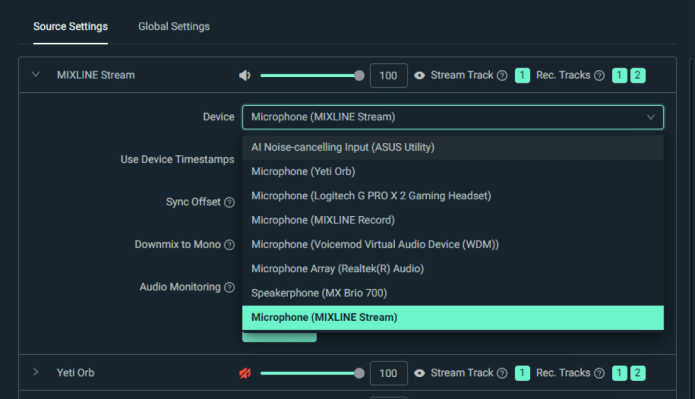Toggle recording track 1 for MIXLINE Stream
The image size is (695, 399).
[619, 75]
